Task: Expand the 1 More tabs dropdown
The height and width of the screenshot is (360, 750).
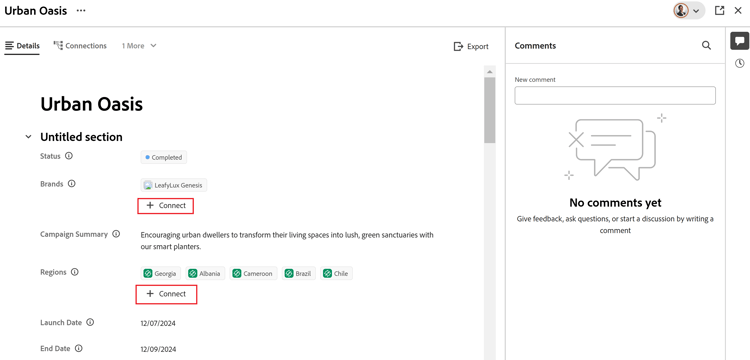Action: 139,46
